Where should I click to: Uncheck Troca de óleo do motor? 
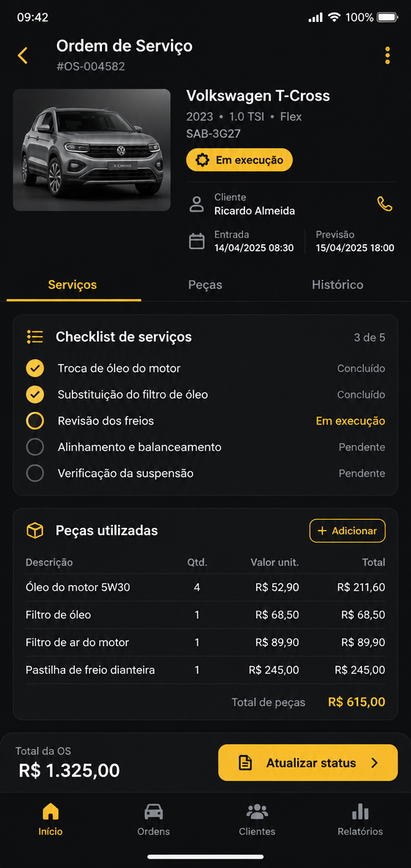tap(35, 368)
